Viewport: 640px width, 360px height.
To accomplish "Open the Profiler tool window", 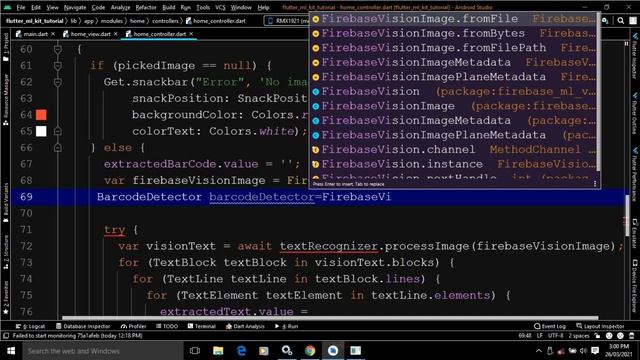I will 133,326.
